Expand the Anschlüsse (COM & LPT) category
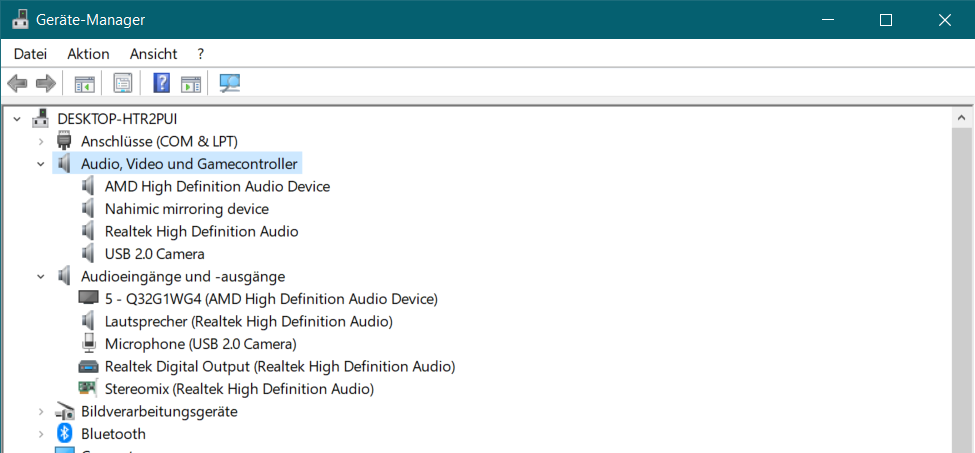The image size is (975, 453). tap(41, 141)
